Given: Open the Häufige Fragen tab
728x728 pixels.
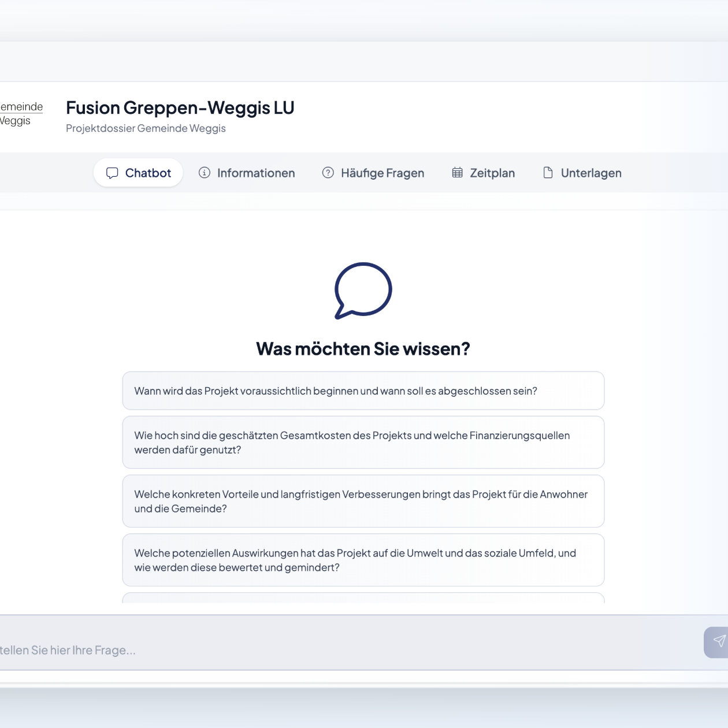Looking at the screenshot, I should [382, 173].
